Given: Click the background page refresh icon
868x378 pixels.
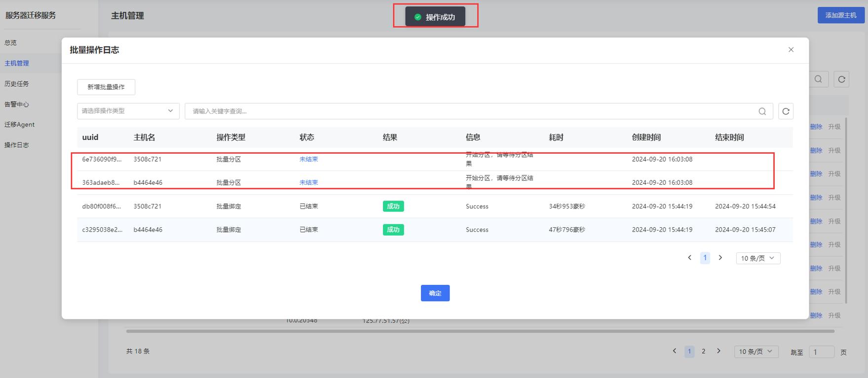Looking at the screenshot, I should pyautogui.click(x=842, y=79).
